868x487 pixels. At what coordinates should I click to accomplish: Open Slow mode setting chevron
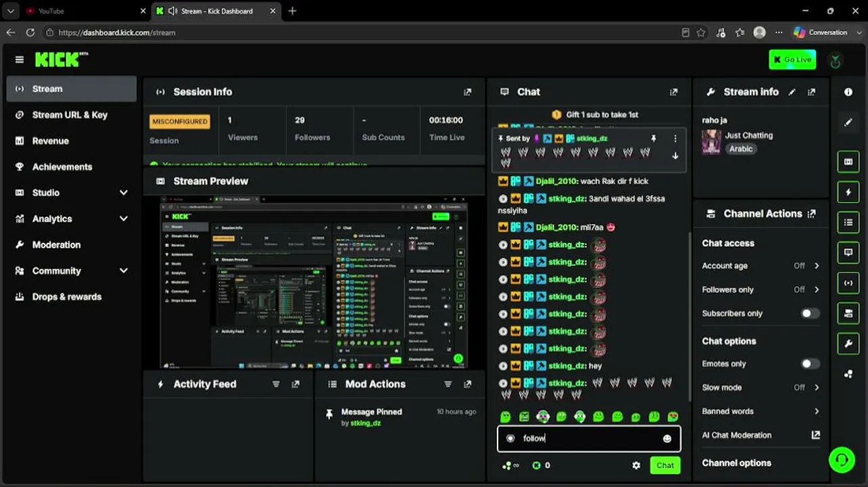[x=817, y=388]
